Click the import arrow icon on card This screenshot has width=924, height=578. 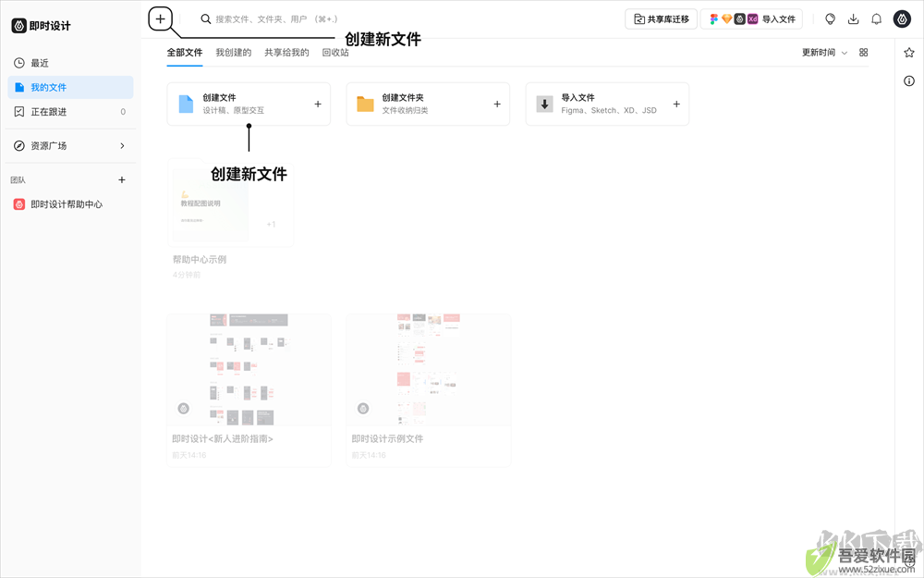[544, 104]
